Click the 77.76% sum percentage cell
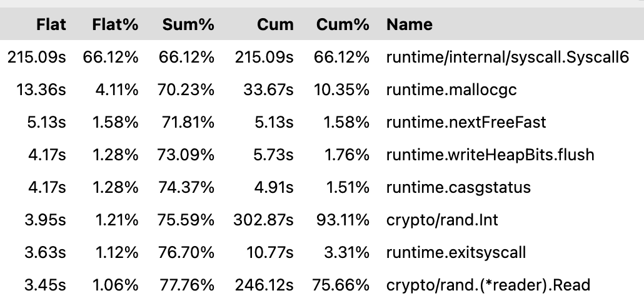 tap(186, 284)
